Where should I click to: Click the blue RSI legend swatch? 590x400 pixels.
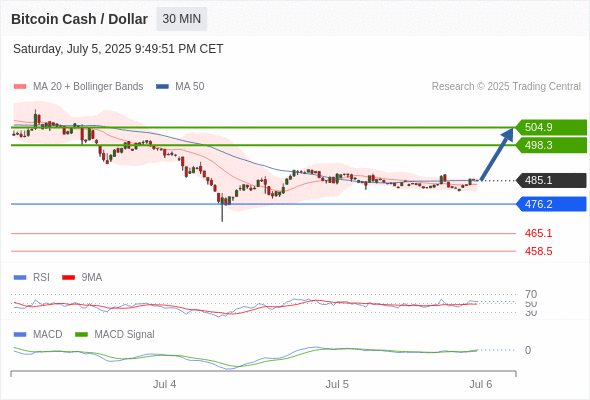coord(20,278)
